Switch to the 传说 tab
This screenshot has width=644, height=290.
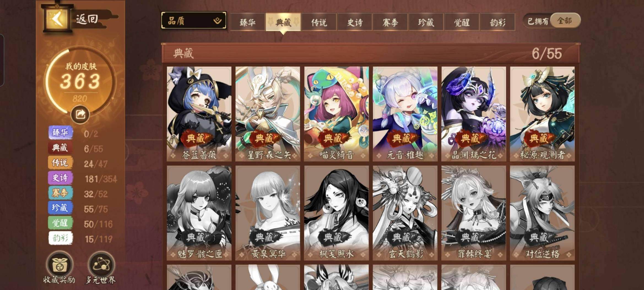click(319, 22)
